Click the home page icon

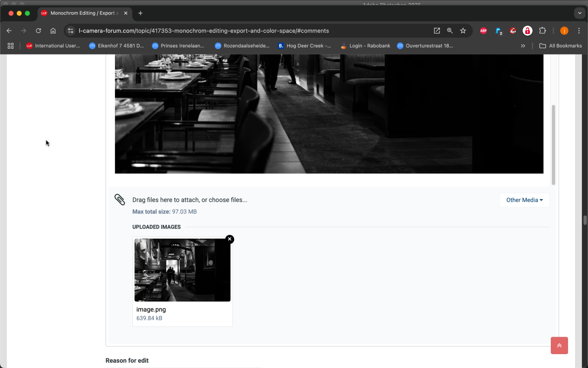(x=53, y=31)
